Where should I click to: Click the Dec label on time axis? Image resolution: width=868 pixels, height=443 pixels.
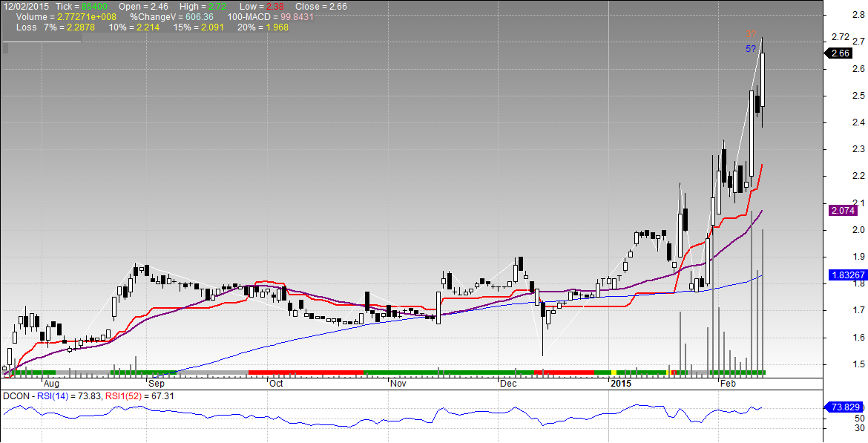(507, 383)
